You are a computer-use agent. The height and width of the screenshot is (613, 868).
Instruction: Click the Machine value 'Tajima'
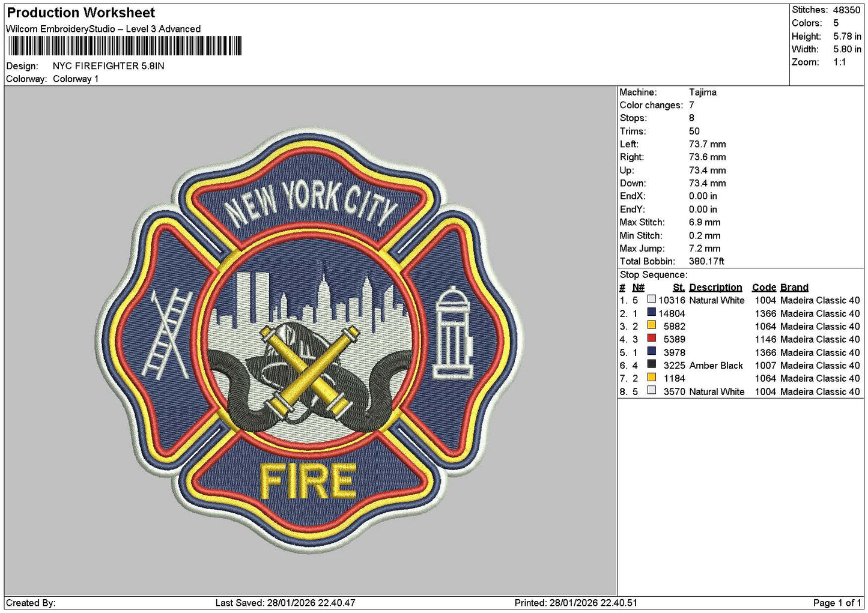point(703,92)
